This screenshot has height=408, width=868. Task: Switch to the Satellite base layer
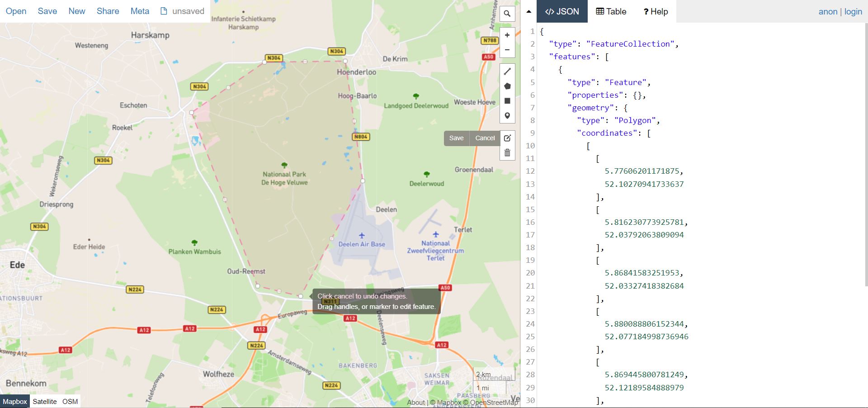coord(45,401)
